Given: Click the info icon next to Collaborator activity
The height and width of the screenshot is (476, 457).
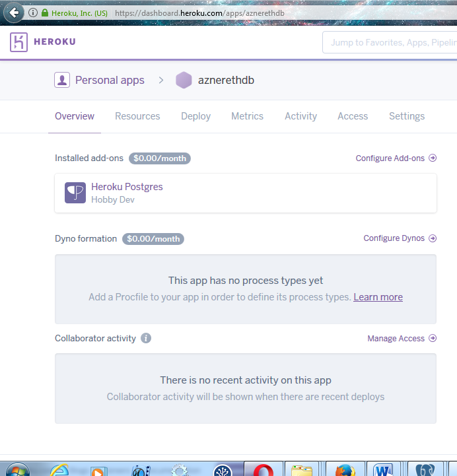Looking at the screenshot, I should coord(146,338).
